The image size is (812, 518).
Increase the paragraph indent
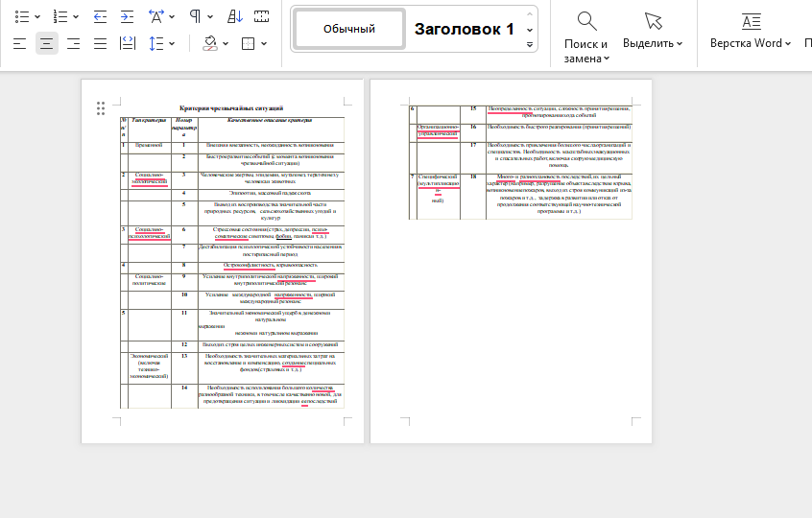tap(128, 16)
